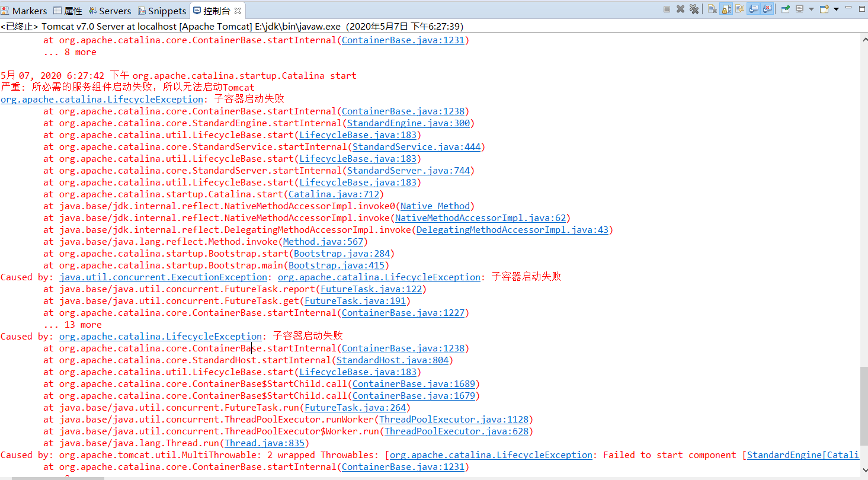
Task: Click the java.util.concurrent.ExecutionException link
Action: click(x=163, y=277)
